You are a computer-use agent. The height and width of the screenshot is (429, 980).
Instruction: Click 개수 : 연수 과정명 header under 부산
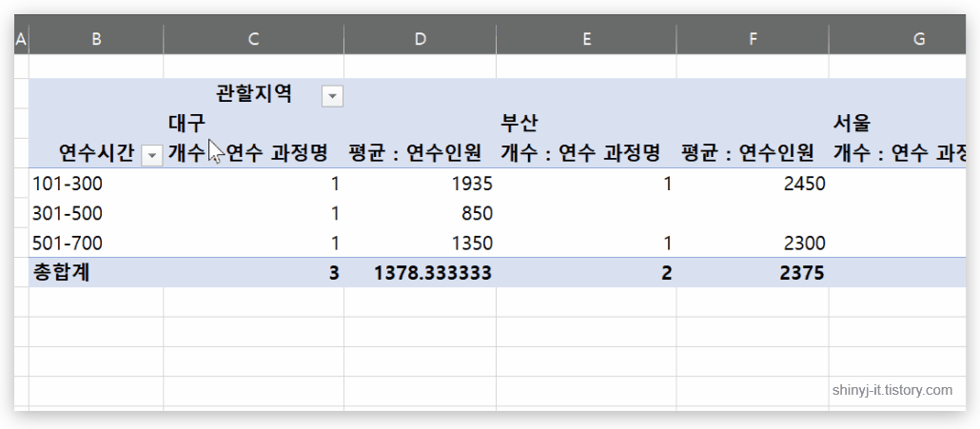pos(580,153)
